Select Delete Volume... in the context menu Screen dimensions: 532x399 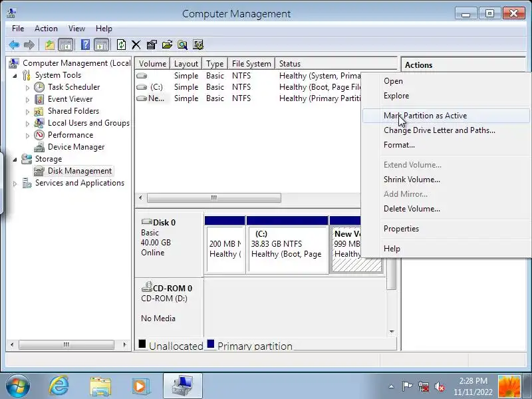(x=446, y=209)
